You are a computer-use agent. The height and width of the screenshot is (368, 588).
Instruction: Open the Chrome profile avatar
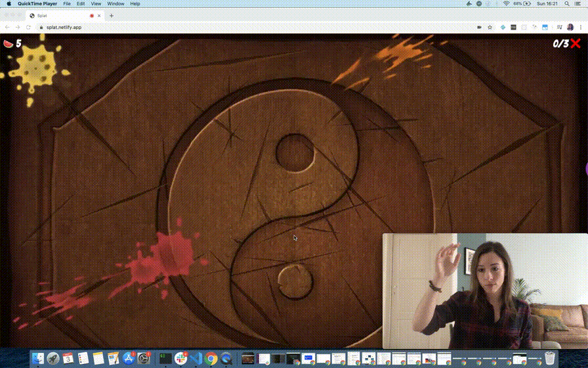570,28
